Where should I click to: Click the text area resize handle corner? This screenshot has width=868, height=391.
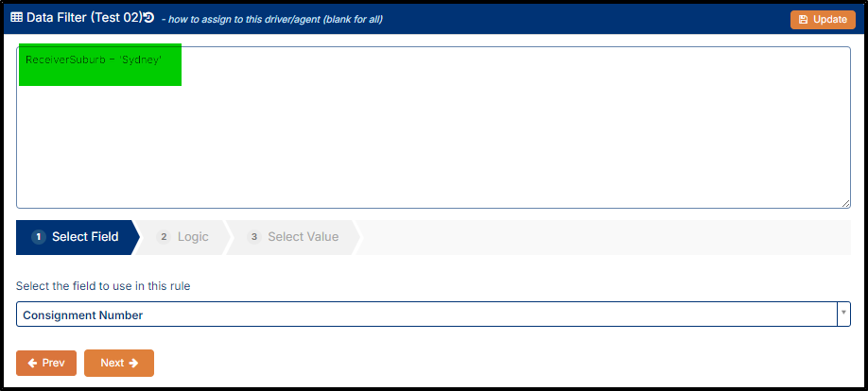click(846, 203)
